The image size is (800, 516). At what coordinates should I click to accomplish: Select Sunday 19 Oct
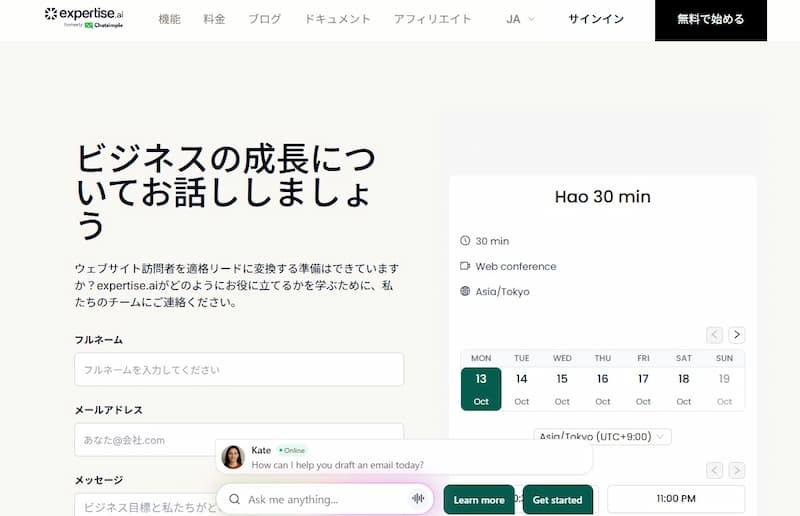[724, 389]
